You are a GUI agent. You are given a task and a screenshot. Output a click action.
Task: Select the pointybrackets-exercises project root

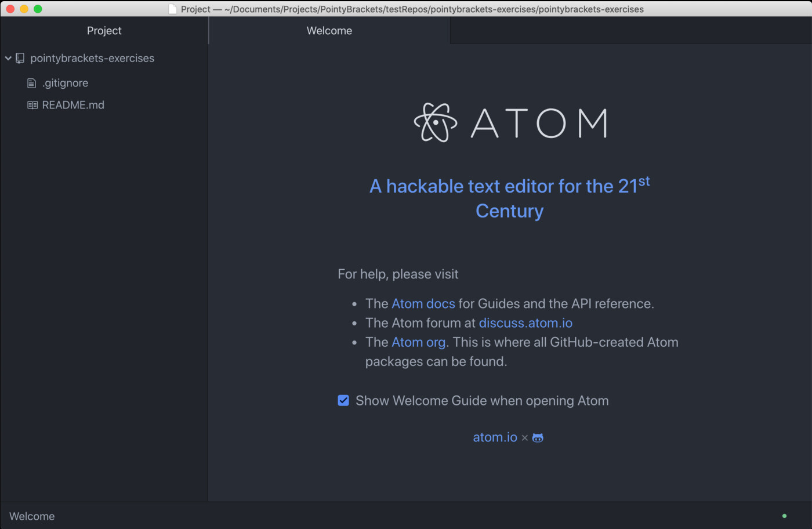(x=92, y=58)
